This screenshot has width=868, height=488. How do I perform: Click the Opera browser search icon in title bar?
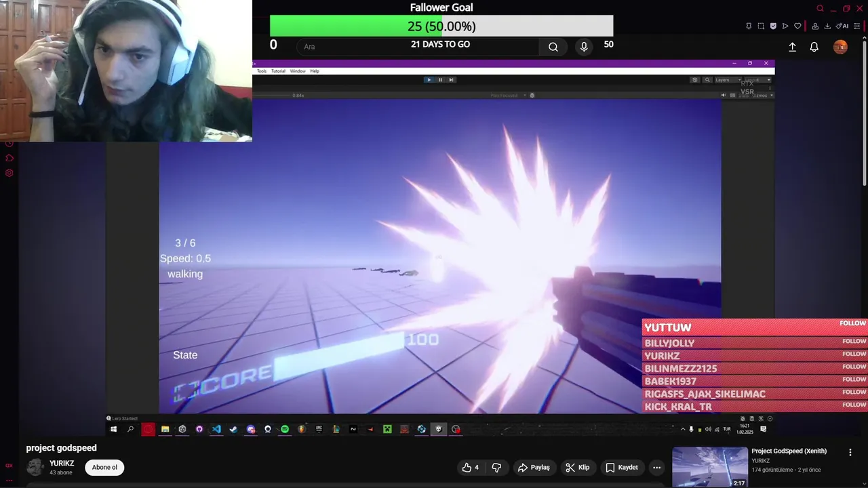coord(820,9)
